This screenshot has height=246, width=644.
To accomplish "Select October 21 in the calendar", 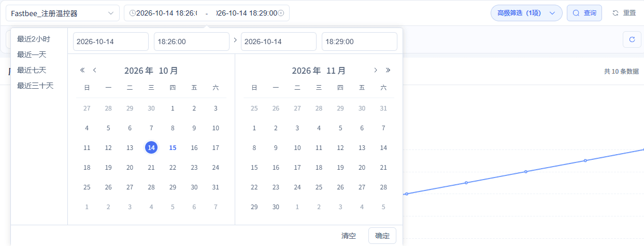I will [151, 168].
